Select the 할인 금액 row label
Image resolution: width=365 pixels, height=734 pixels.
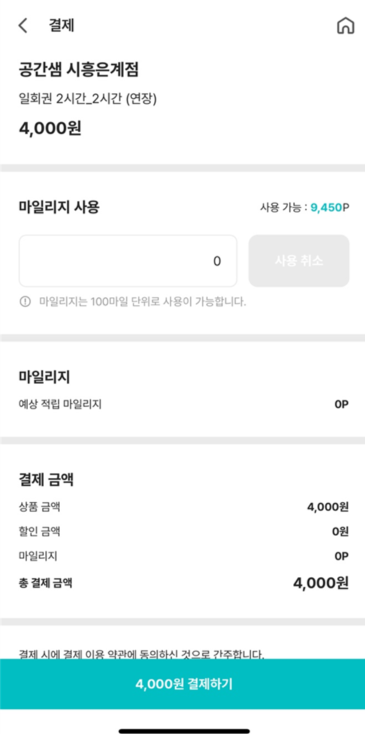point(39,532)
